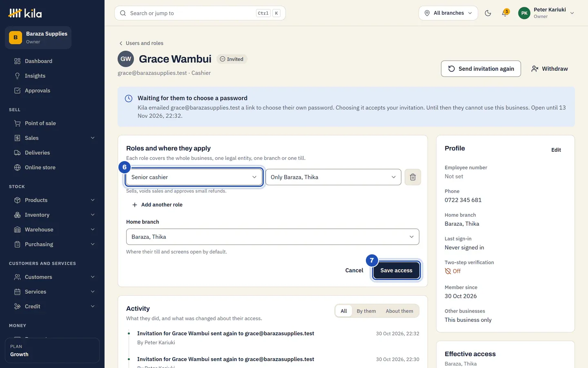Open All branches selector
The width and height of the screenshot is (588, 368).
click(448, 13)
